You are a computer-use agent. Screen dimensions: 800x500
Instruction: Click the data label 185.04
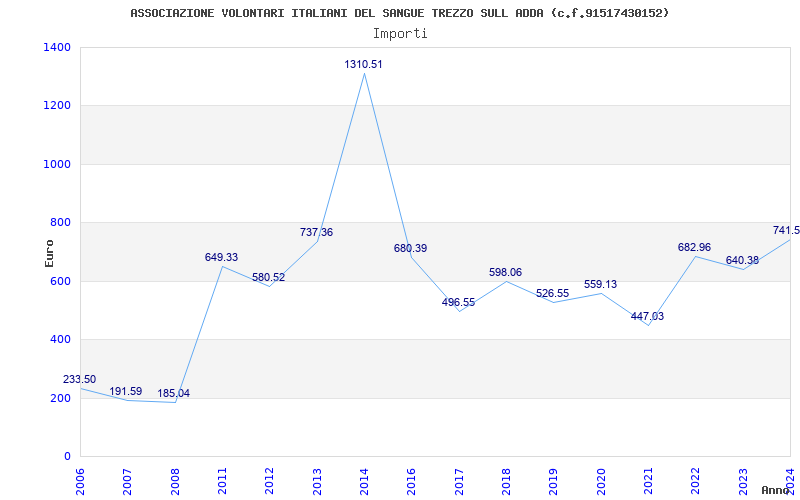pos(173,393)
